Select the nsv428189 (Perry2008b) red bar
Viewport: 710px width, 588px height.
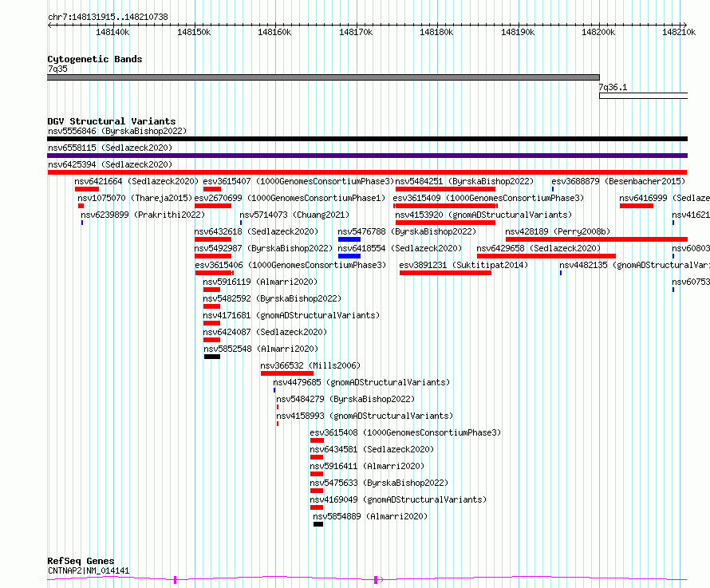coord(597,239)
